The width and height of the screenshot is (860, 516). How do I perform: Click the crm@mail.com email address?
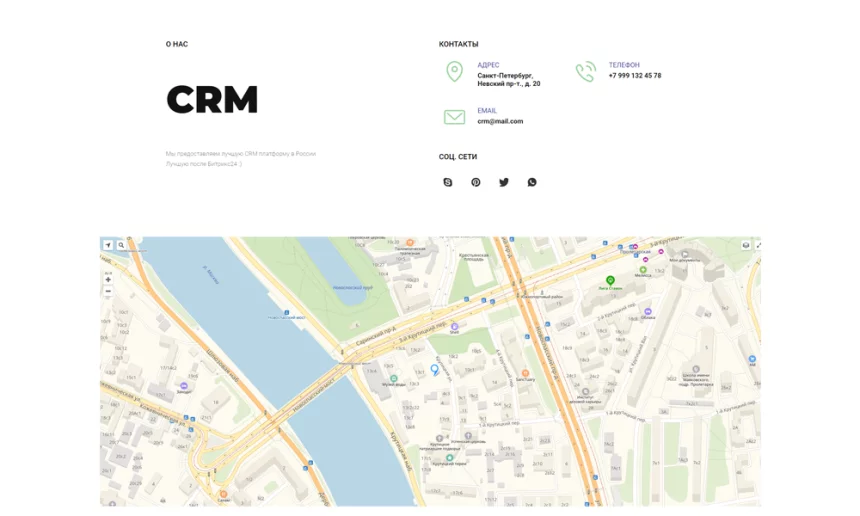pos(500,122)
